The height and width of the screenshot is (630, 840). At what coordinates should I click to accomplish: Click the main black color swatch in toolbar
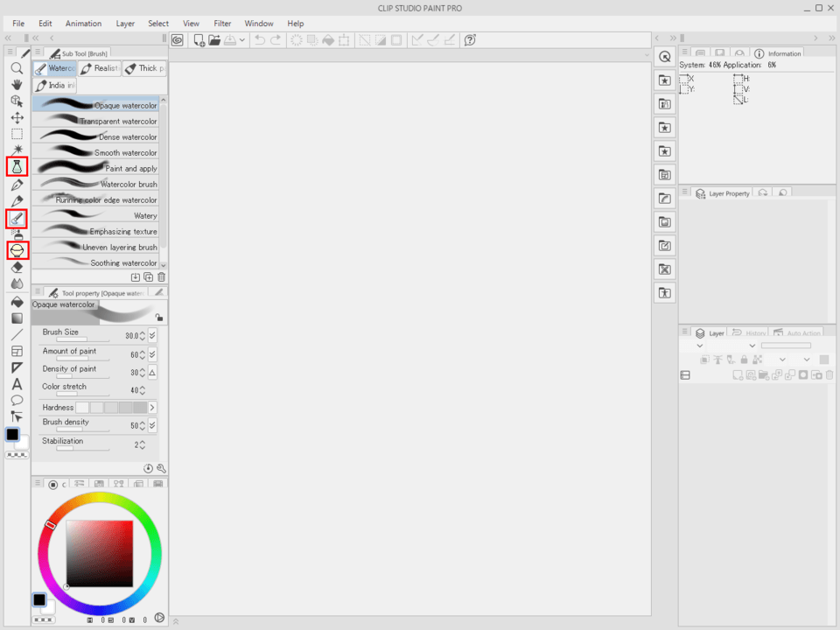click(x=12, y=434)
